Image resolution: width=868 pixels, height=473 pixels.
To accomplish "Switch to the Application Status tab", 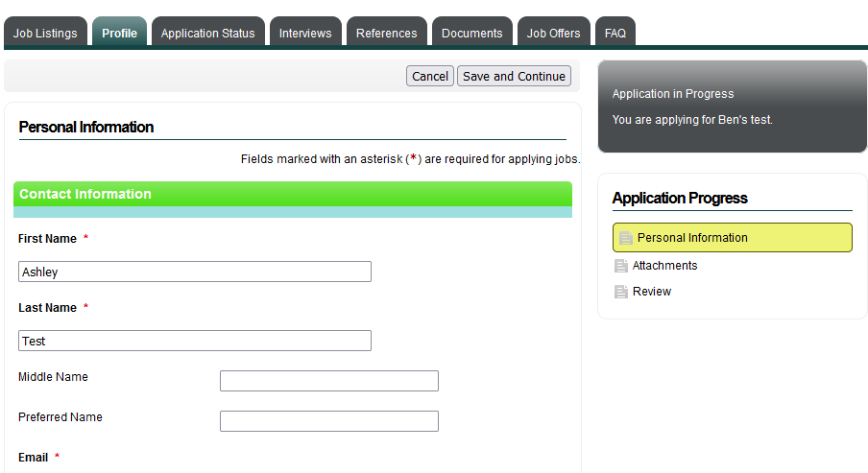I will (207, 33).
